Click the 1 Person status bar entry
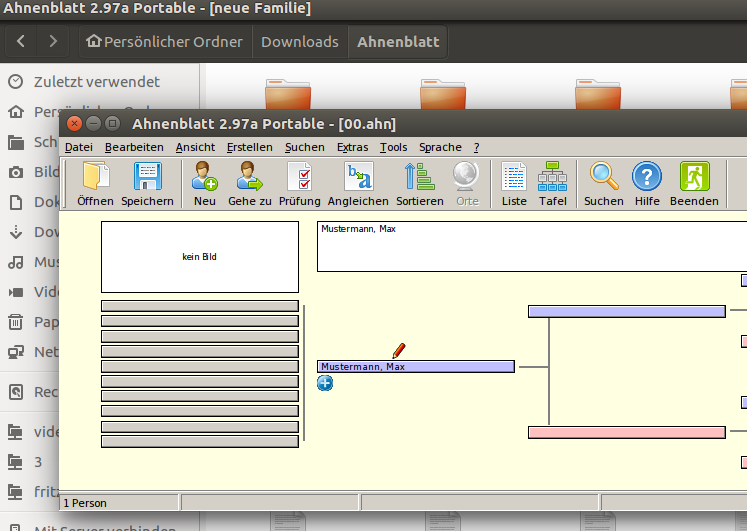 [120, 503]
